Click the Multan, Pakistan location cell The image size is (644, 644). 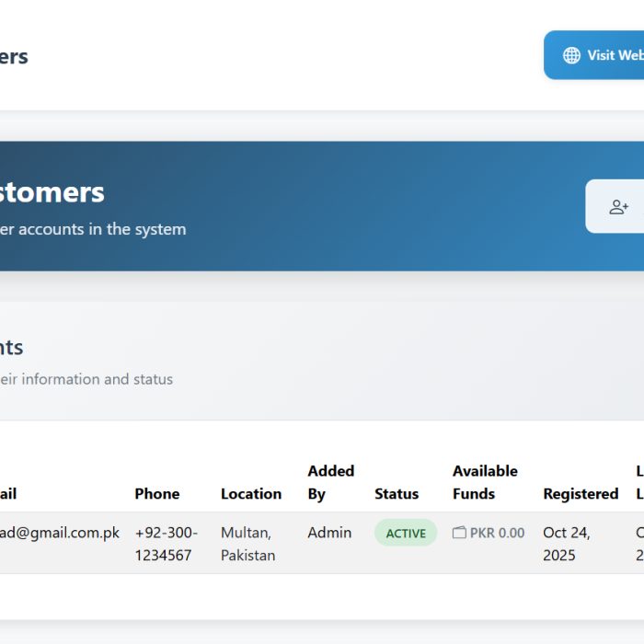(x=247, y=544)
